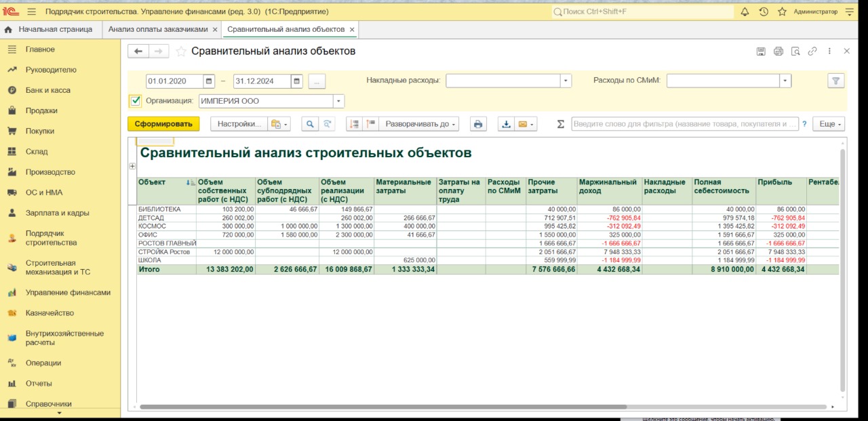Uncheck the Организация checkbox
868x421 pixels.
[x=135, y=101]
